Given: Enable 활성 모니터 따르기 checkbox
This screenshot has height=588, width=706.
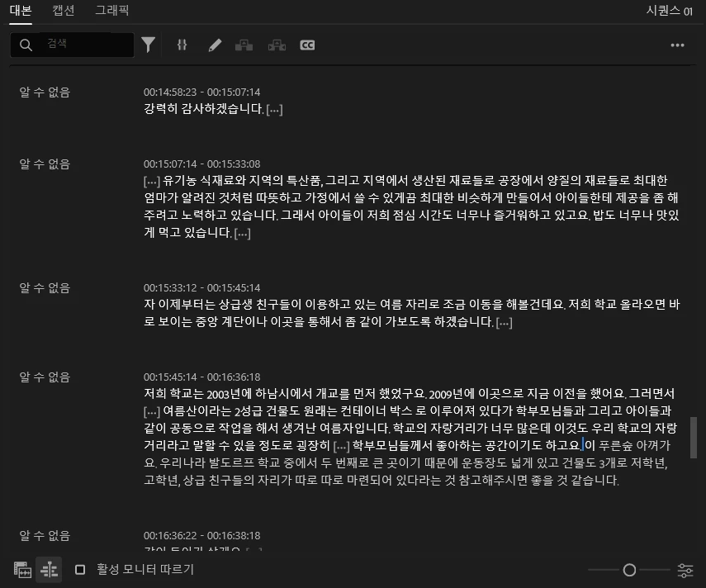Looking at the screenshot, I should point(80,570).
